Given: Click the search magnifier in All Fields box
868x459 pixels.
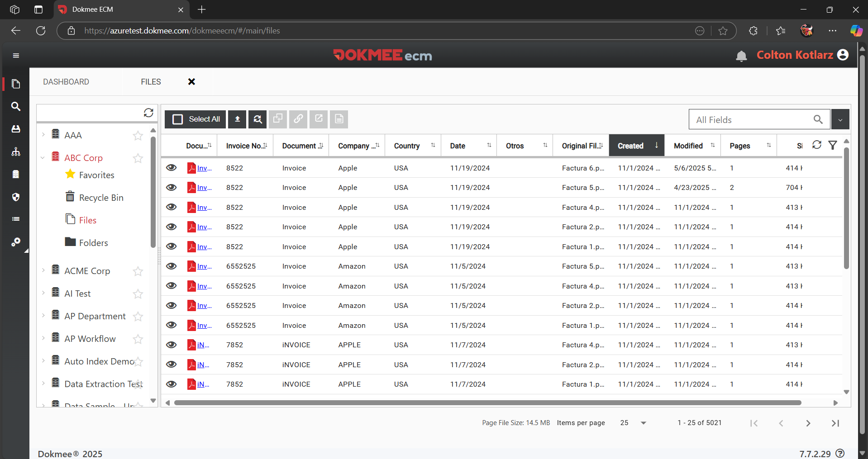Looking at the screenshot, I should 818,119.
